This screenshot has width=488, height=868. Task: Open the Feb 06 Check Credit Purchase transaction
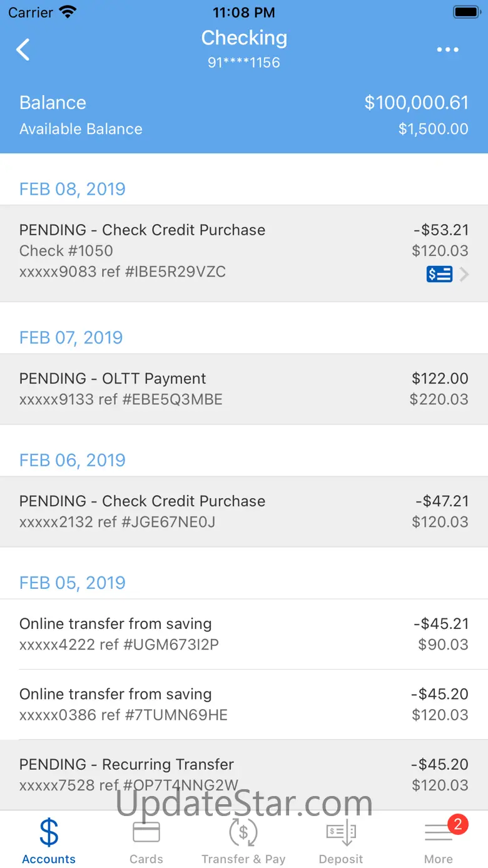(x=244, y=511)
